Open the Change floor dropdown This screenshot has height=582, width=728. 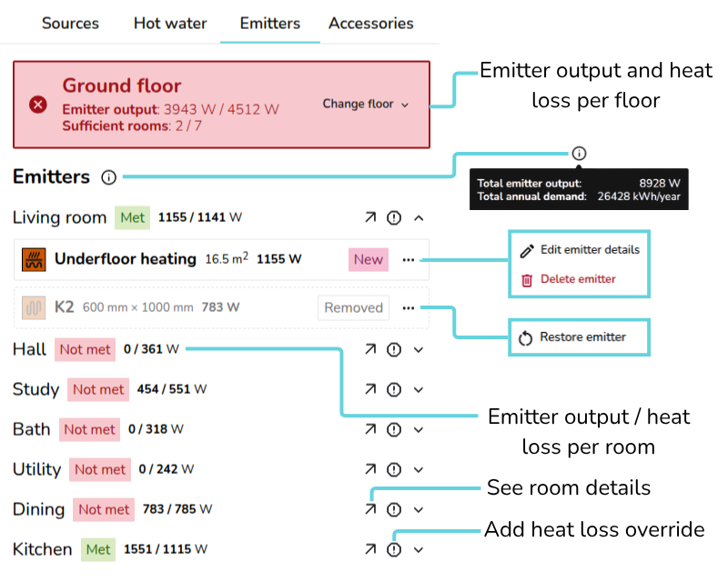click(366, 105)
